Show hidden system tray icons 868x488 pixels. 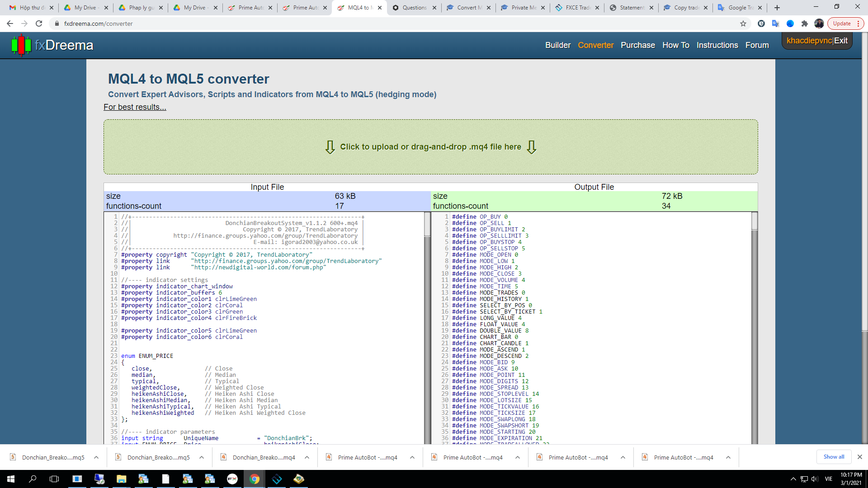[x=793, y=479]
